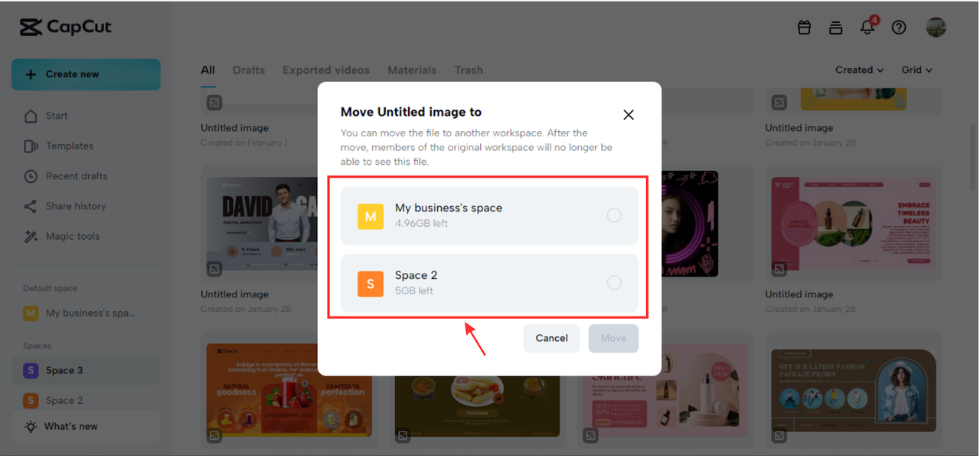The height and width of the screenshot is (456, 980).
Task: Select Space 2 radio button in dialog
Action: [614, 283]
